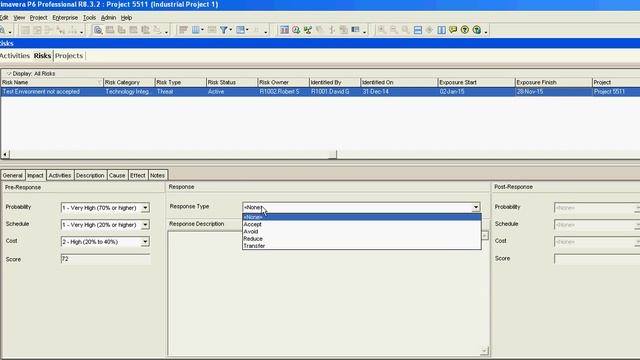Click the Zoom to Best Fit icon

click(405, 30)
